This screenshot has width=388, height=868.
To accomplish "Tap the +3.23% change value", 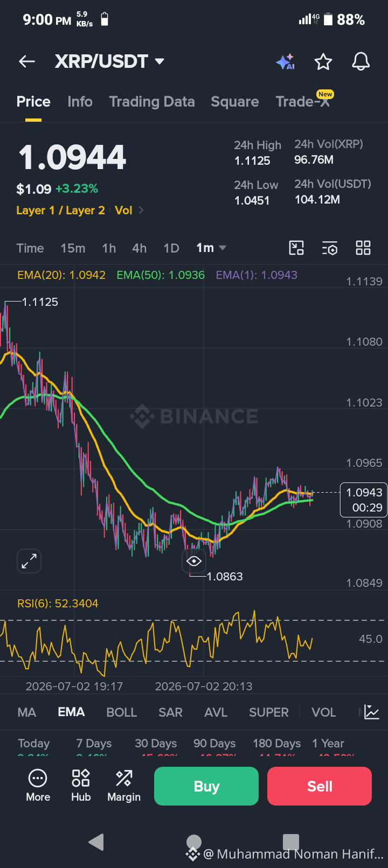I will click(77, 189).
